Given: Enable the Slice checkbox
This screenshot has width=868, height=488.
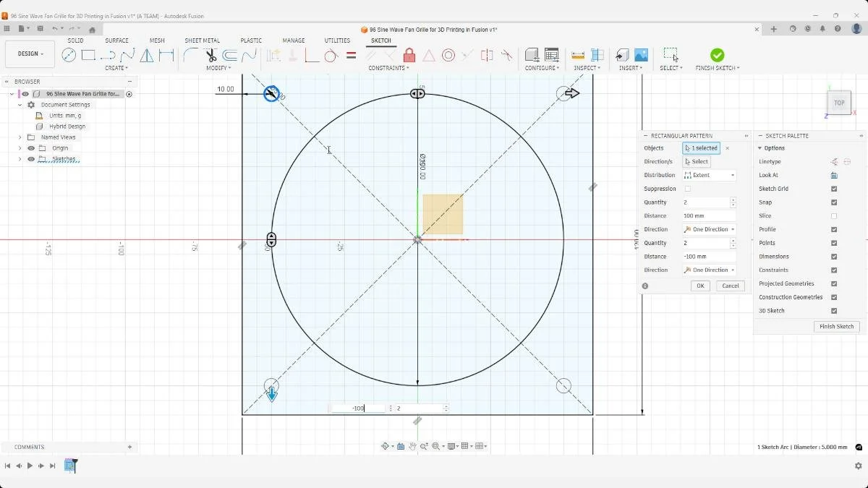Looking at the screenshot, I should pos(834,216).
